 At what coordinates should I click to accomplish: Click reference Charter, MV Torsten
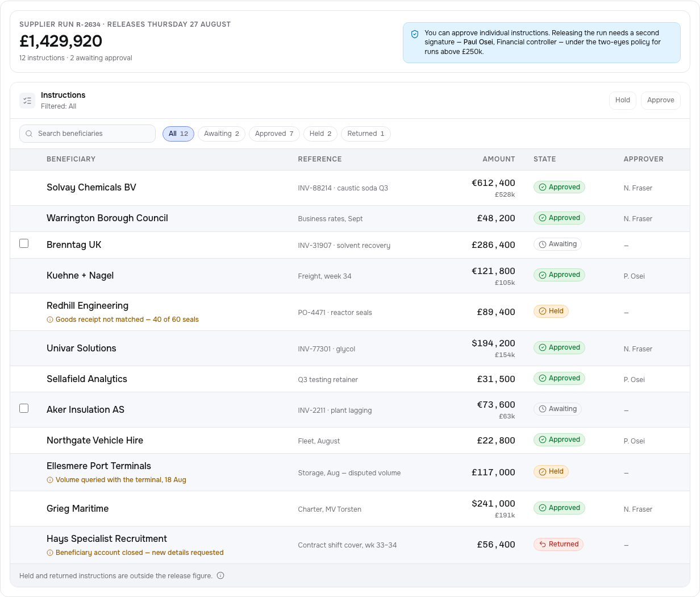pos(330,509)
